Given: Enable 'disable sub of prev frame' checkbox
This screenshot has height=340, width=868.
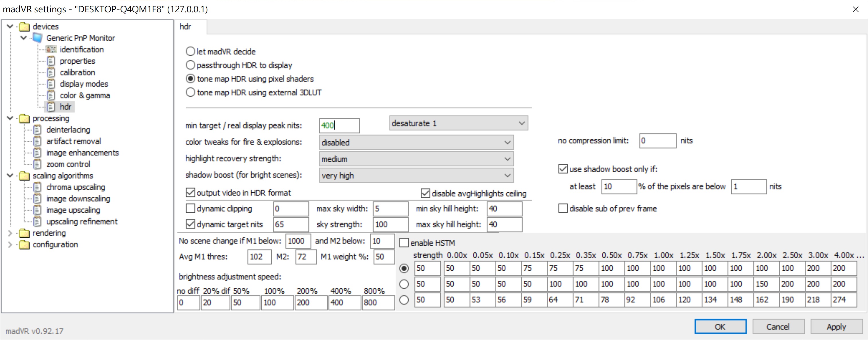Looking at the screenshot, I should click(563, 209).
